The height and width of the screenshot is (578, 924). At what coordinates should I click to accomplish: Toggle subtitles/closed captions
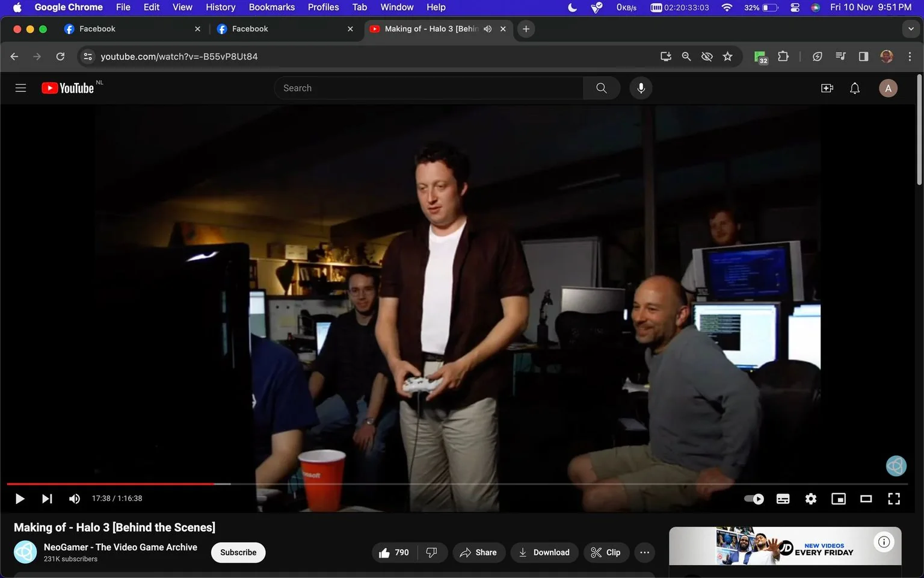pyautogui.click(x=783, y=499)
